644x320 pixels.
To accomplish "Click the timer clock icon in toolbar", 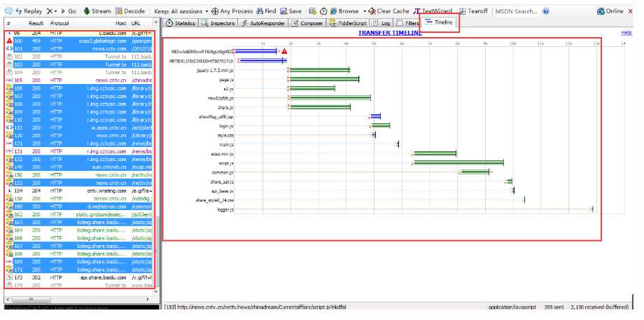I will pyautogui.click(x=323, y=11).
